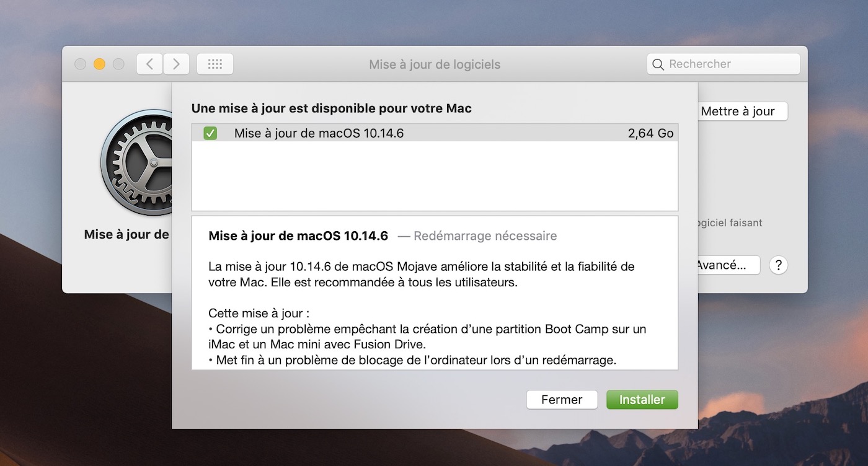The width and height of the screenshot is (868, 466).
Task: Click the Redémarrage nécessaire label
Action: point(485,236)
